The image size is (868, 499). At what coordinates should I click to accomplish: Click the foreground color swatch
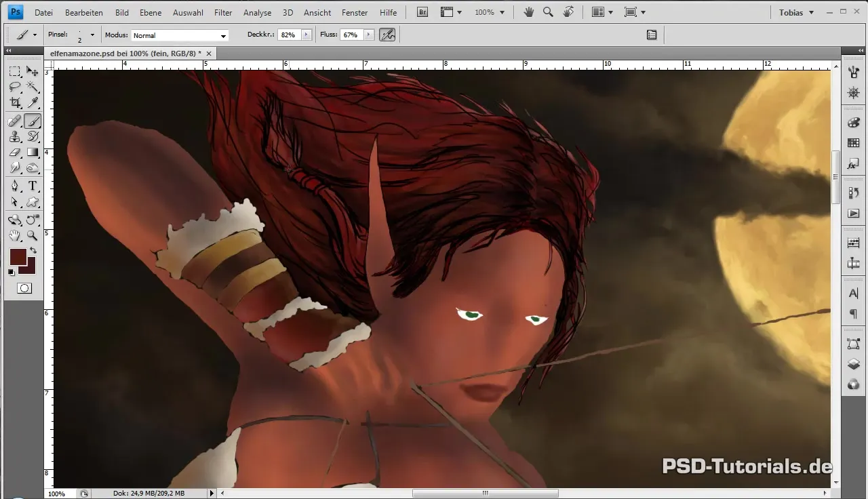tap(18, 257)
